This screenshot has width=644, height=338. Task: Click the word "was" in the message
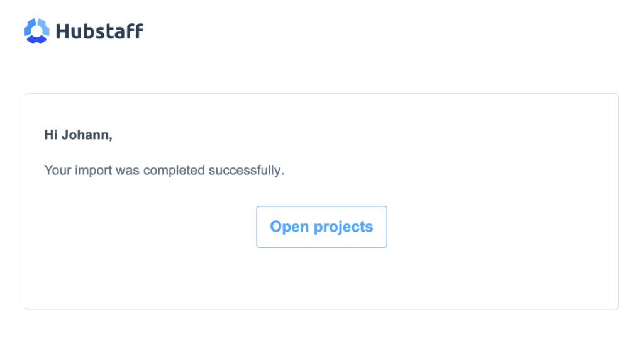127,171
